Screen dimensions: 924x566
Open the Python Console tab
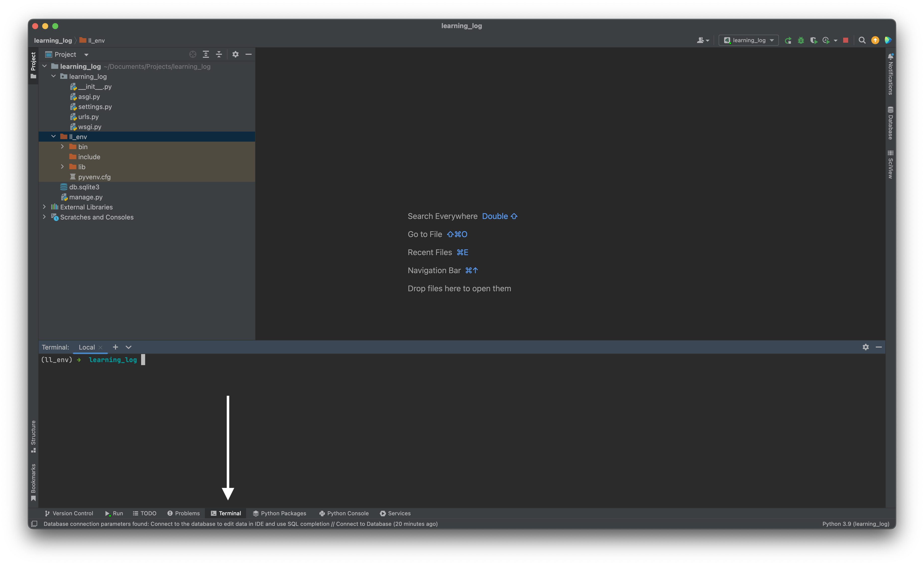(x=343, y=514)
